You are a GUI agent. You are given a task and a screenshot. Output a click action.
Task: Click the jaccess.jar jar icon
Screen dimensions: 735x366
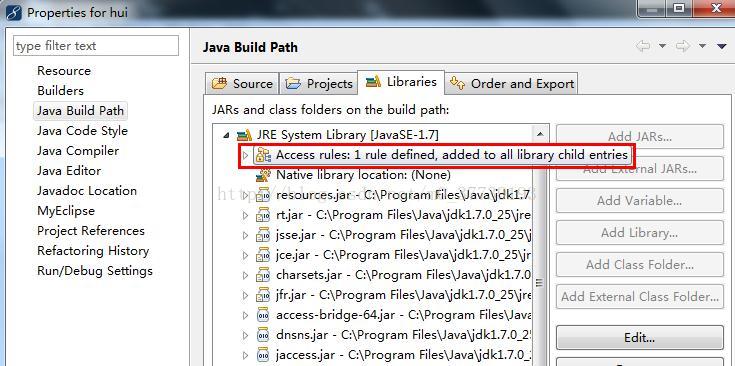tap(263, 355)
